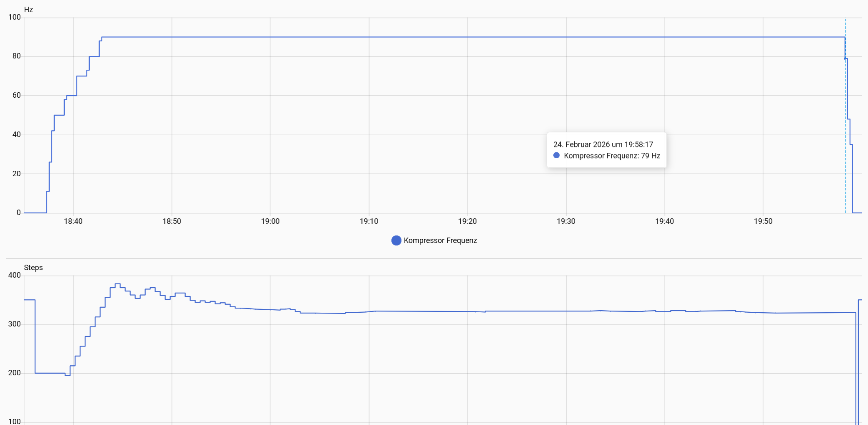Click the 19:20 time axis label

point(467,221)
